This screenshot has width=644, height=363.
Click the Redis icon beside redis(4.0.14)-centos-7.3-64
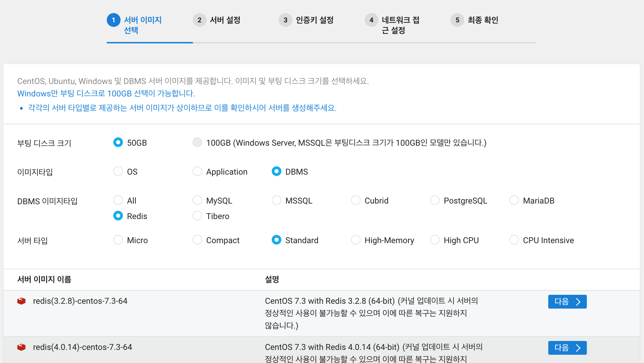[21, 347]
